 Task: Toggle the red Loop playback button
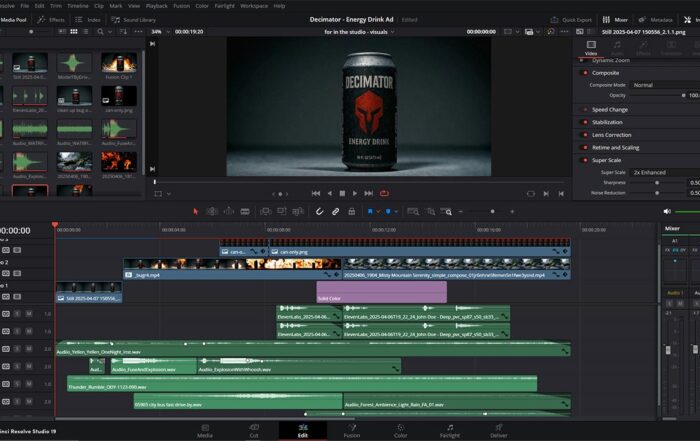pyautogui.click(x=384, y=193)
